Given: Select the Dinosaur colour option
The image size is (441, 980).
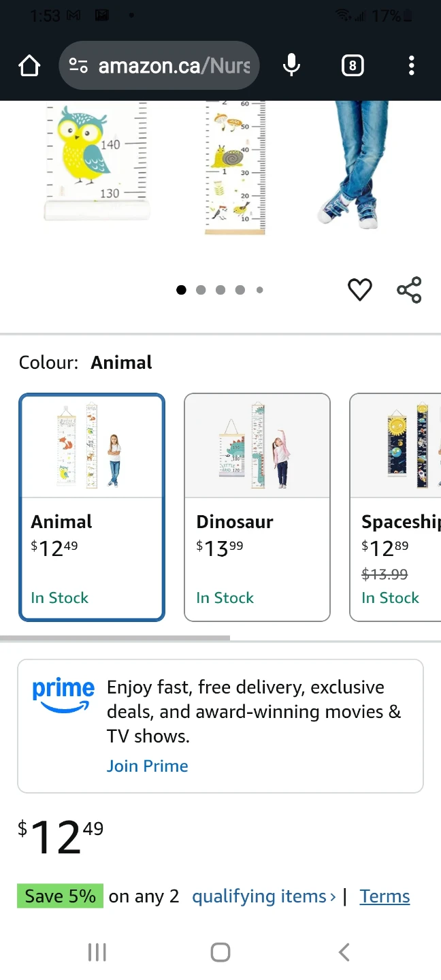Looking at the screenshot, I should tap(257, 507).
